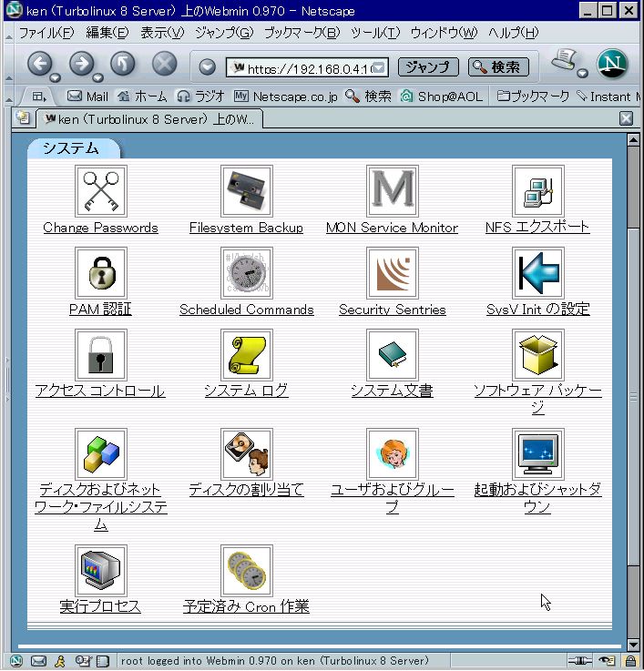644x671 pixels.
Task: Open the Security Sentries icon
Action: tap(393, 272)
